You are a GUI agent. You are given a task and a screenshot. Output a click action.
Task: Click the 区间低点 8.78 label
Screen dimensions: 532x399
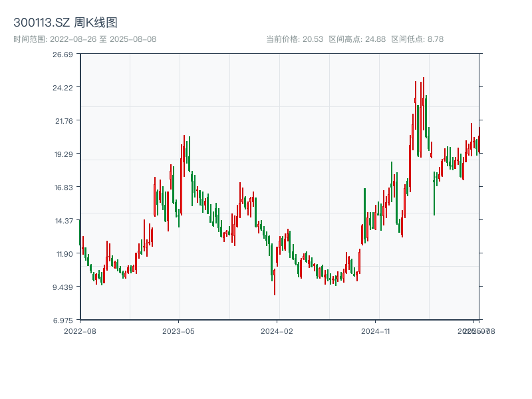tap(417, 39)
